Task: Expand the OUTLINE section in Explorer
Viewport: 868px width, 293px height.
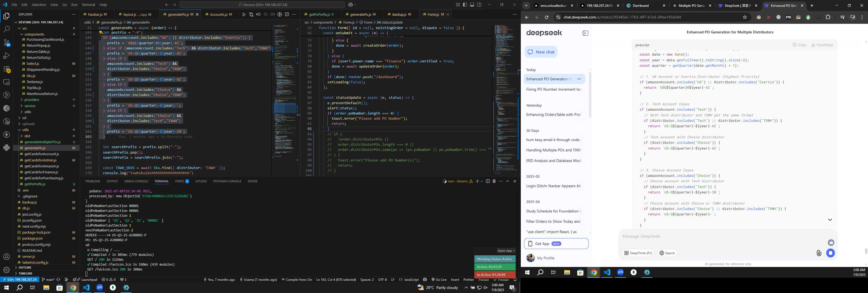Action: point(25,267)
